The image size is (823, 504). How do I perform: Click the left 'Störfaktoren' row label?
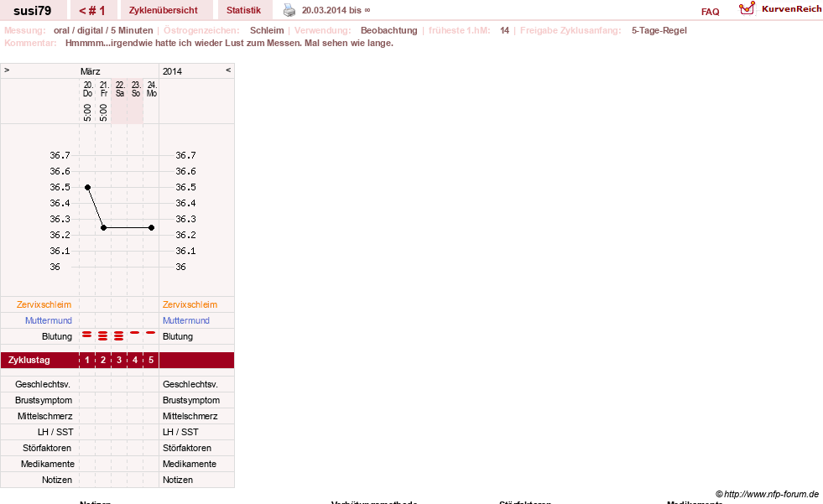(47, 449)
